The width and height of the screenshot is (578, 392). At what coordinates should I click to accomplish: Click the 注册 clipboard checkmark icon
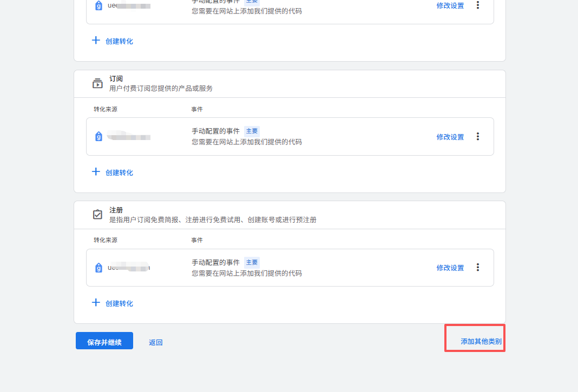pyautogui.click(x=97, y=215)
